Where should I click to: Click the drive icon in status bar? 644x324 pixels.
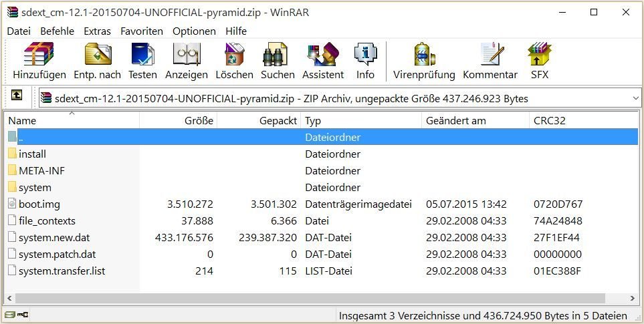[x=10, y=315]
